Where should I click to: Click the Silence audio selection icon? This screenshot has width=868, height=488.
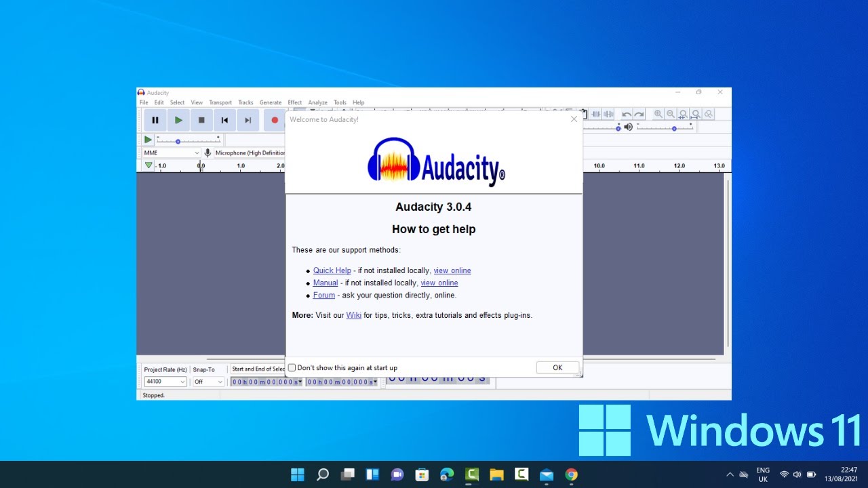tap(608, 115)
